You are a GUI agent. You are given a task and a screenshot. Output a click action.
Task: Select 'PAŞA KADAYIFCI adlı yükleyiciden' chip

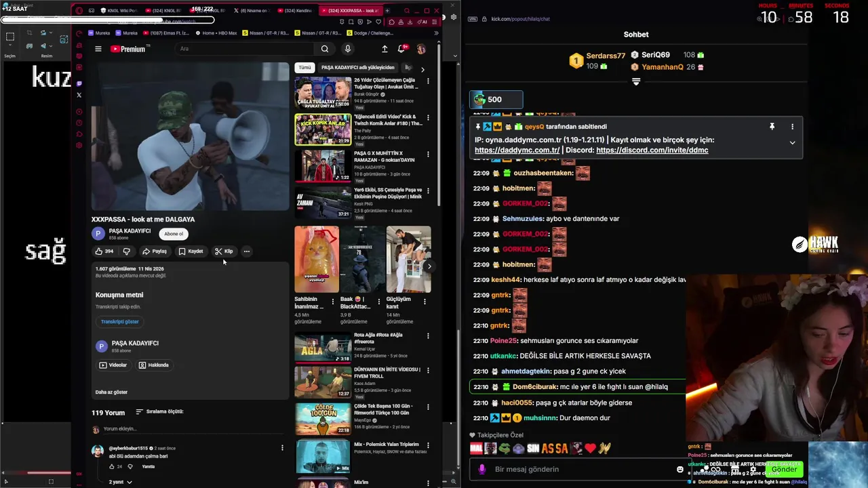pyautogui.click(x=357, y=68)
